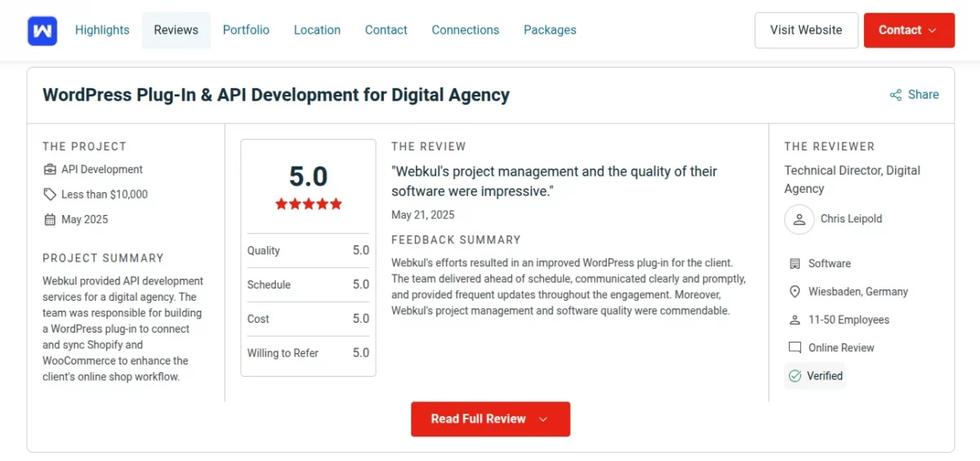
Task: Click the price tag budget icon
Action: coord(49,195)
